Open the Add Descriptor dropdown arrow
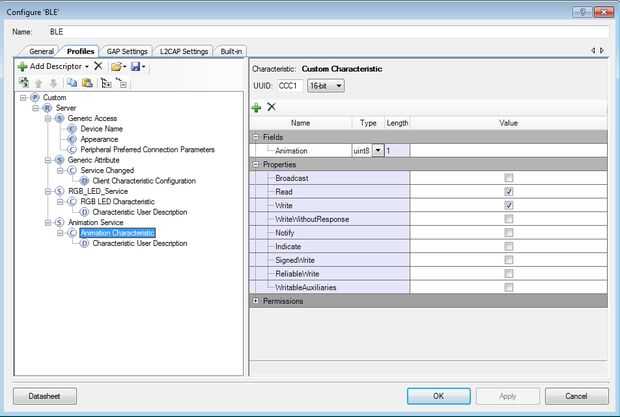 click(87, 67)
